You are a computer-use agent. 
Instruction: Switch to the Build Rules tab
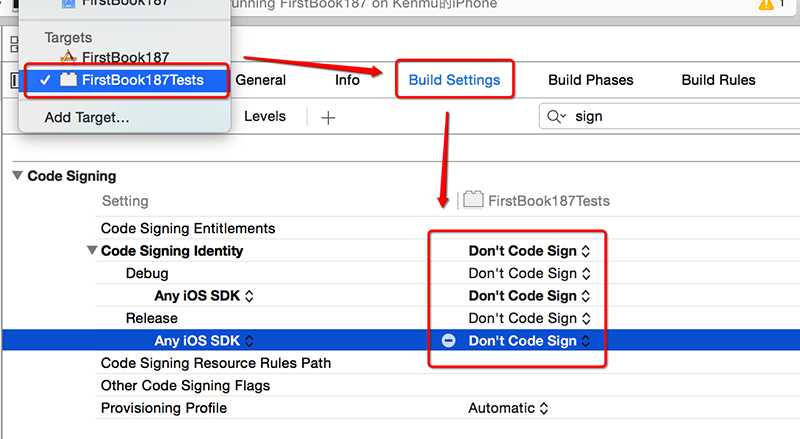[718, 80]
